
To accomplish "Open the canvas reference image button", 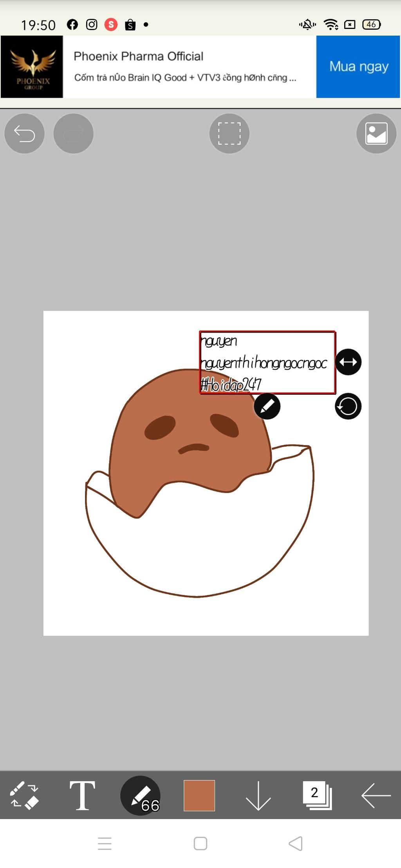I will (376, 133).
